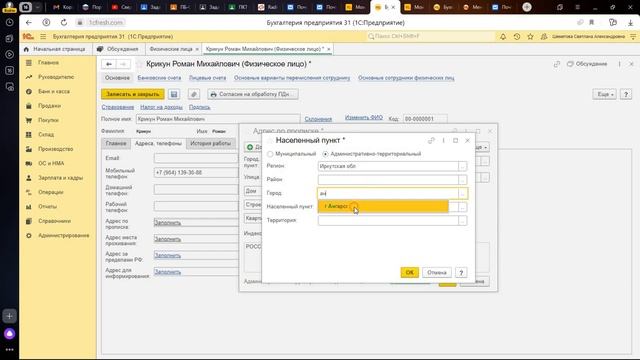Open the history clock icon in header

click(517, 37)
